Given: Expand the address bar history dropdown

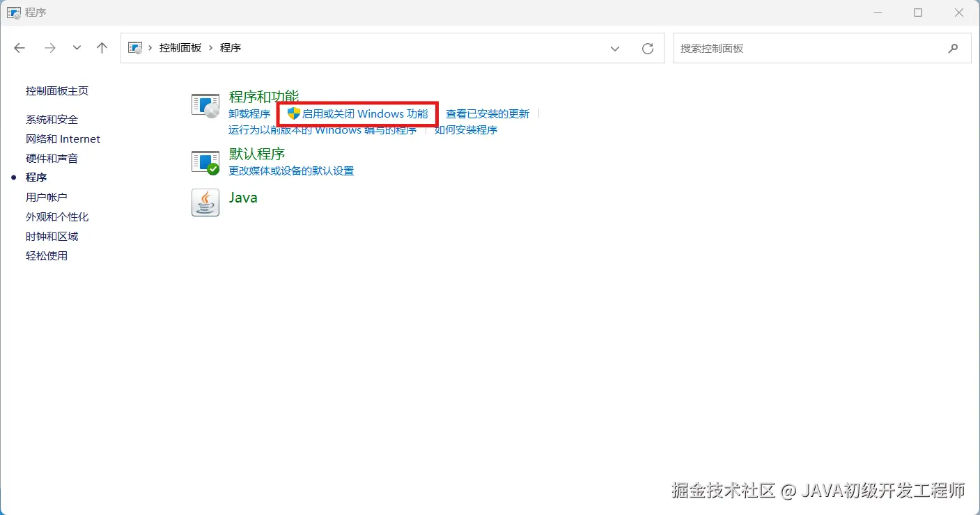Looking at the screenshot, I should (x=615, y=49).
